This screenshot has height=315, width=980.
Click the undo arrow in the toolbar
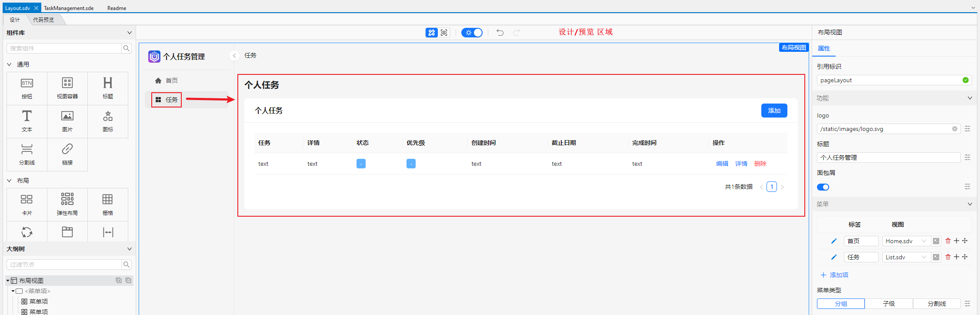(500, 33)
